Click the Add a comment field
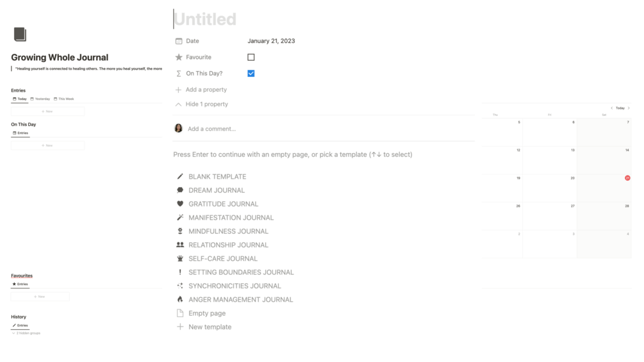The height and width of the screenshot is (362, 644). click(x=212, y=129)
